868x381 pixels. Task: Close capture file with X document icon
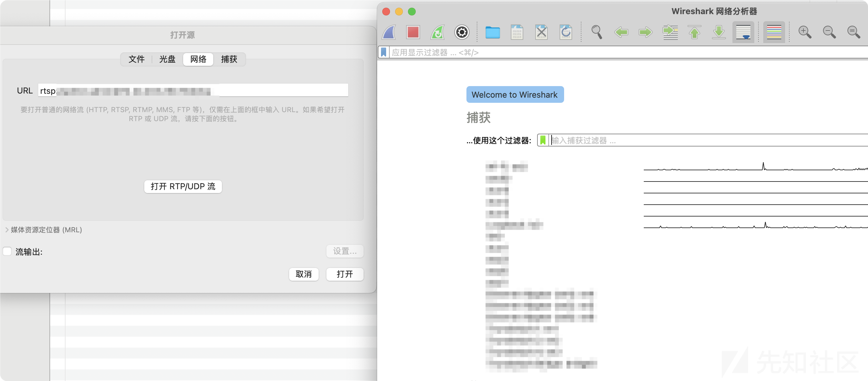[541, 32]
